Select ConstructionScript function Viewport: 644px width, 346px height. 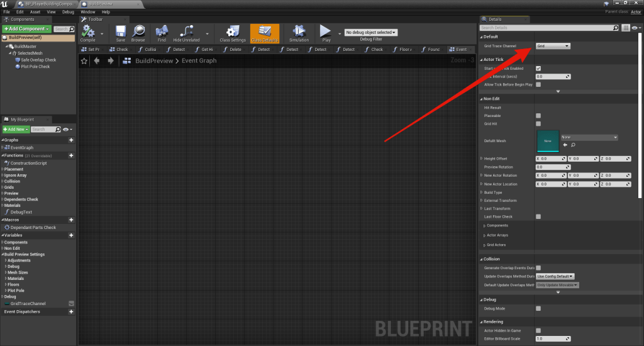coord(28,163)
